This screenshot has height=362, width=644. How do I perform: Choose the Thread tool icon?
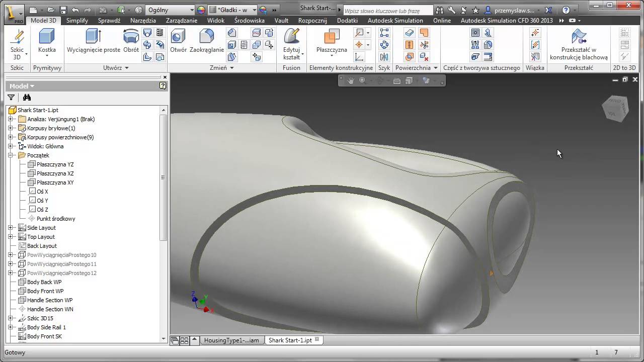pyautogui.click(x=244, y=45)
